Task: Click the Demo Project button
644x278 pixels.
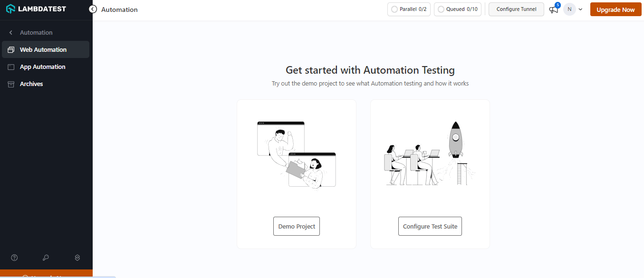Action: [296, 226]
